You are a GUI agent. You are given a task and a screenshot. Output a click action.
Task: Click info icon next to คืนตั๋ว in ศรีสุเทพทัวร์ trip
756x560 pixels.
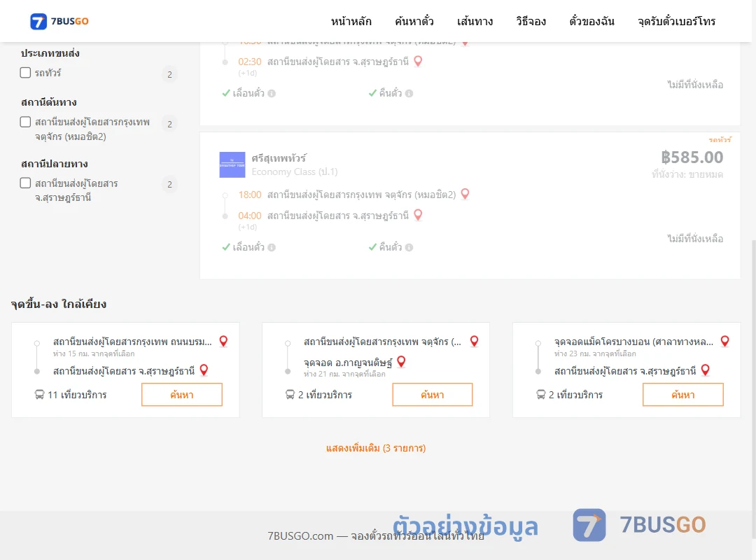coord(409,247)
